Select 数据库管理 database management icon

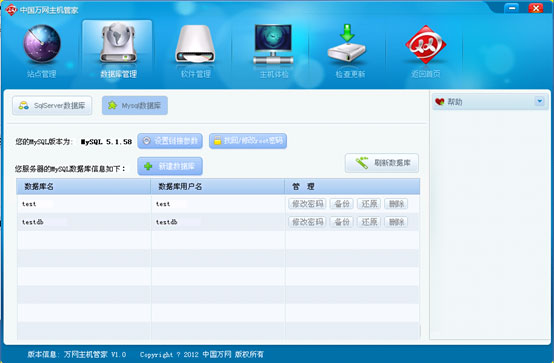click(118, 51)
